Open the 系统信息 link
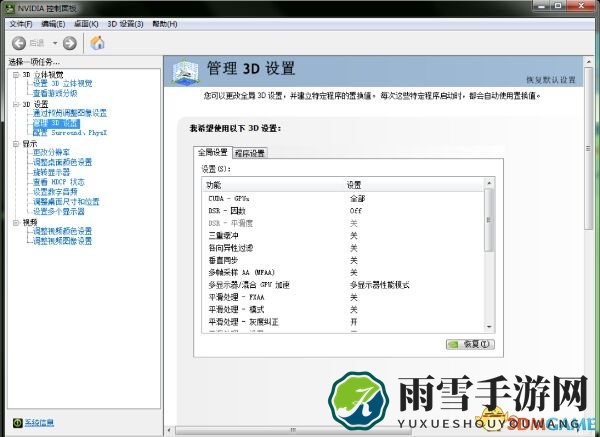This screenshot has height=437, width=600. click(39, 422)
